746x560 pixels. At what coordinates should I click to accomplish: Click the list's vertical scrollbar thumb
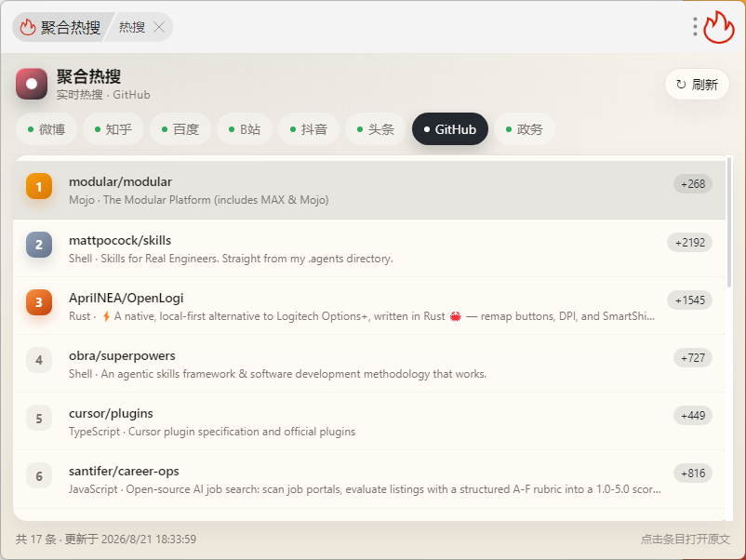pyautogui.click(x=729, y=222)
